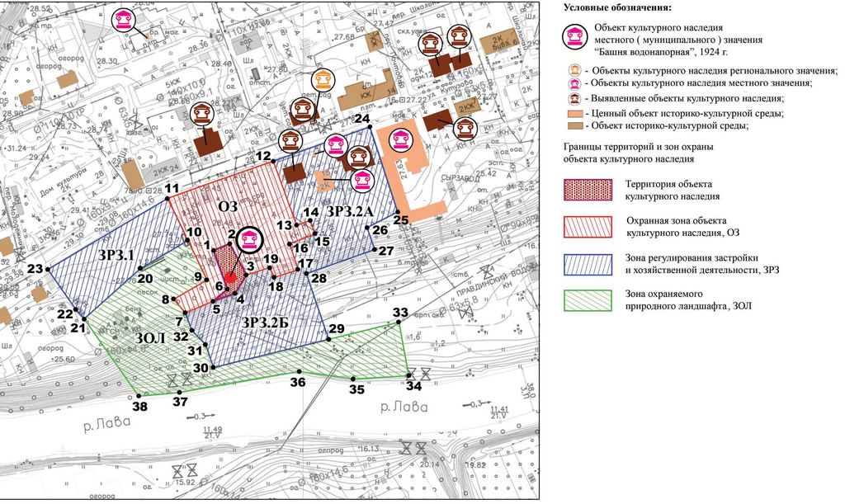This screenshot has height=504, width=845.
Task: Click boundary point number 23
Action: click(x=35, y=269)
